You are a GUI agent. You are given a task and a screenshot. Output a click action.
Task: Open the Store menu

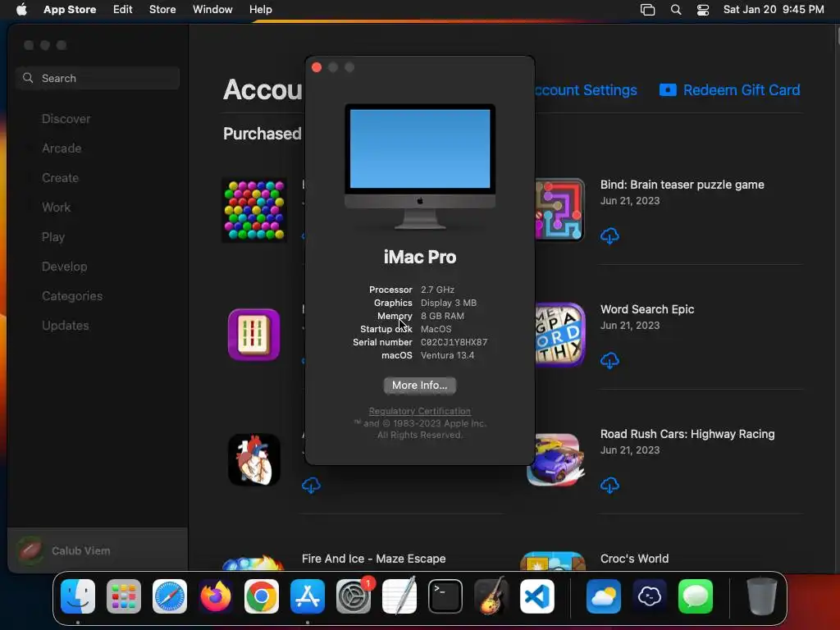tap(162, 9)
